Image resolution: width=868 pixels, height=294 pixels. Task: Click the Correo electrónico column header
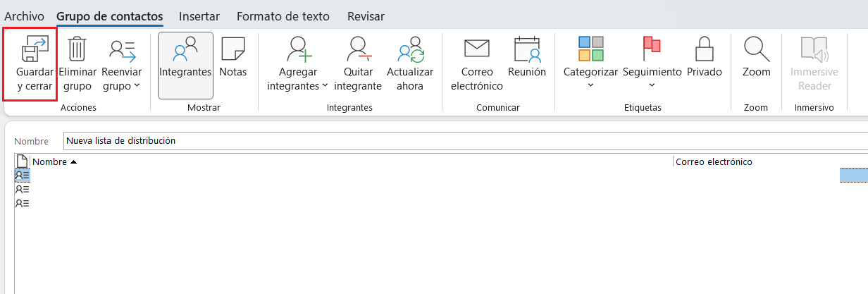point(714,161)
